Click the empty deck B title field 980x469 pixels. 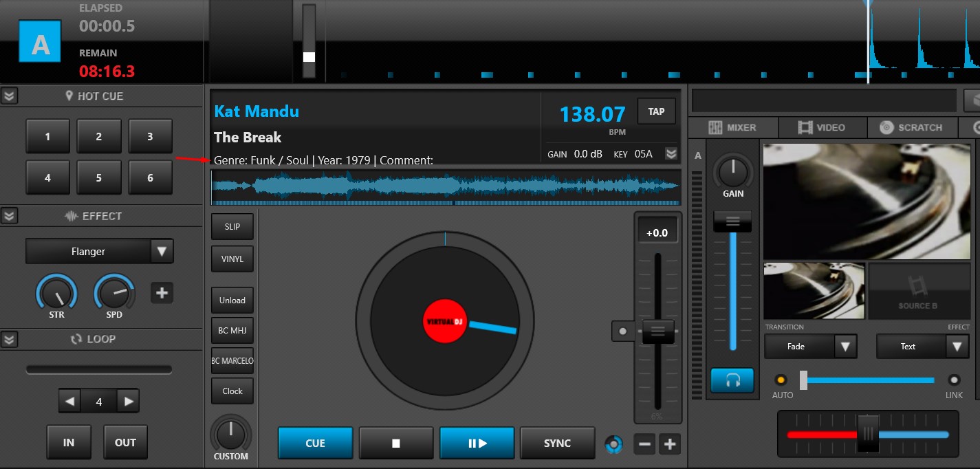click(824, 100)
